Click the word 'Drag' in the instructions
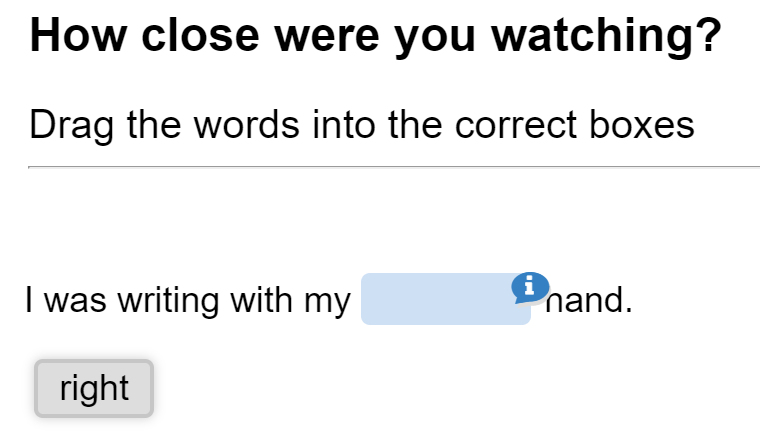This screenshot has width=760, height=435. [x=72, y=126]
